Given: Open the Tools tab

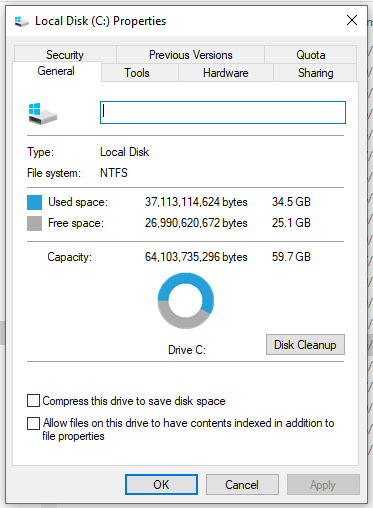Looking at the screenshot, I should [137, 73].
